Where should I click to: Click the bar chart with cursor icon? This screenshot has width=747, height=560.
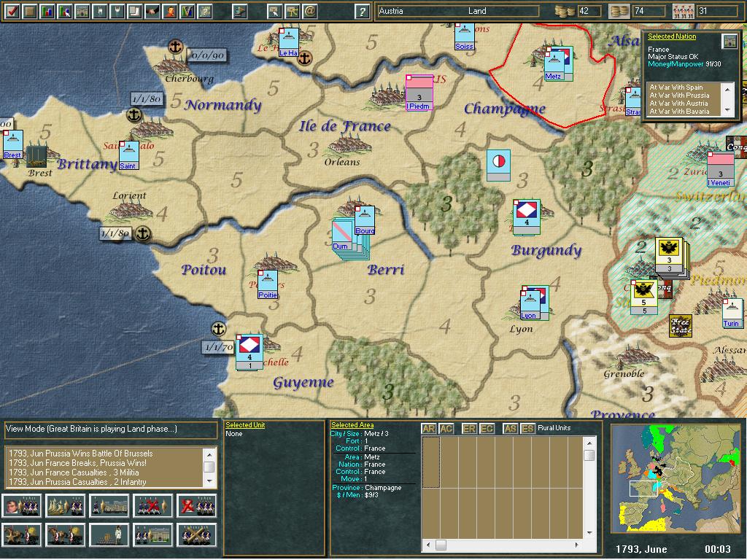click(65, 11)
